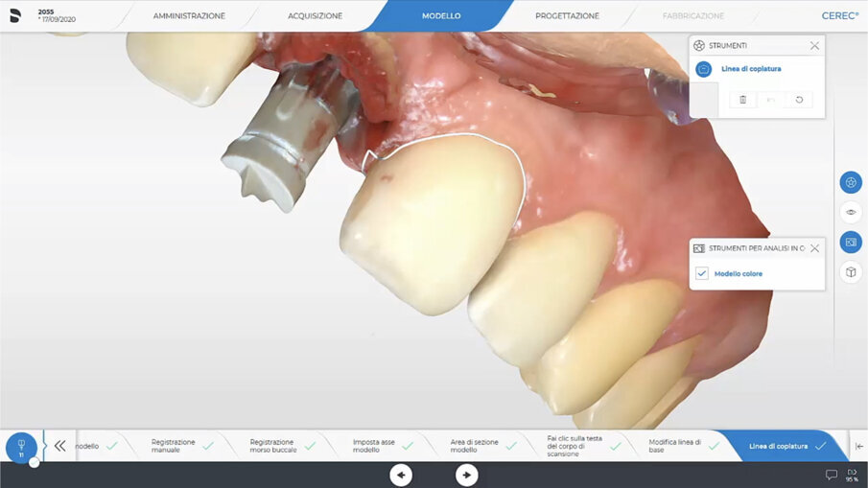Image resolution: width=868 pixels, height=488 pixels.
Task: Toggle the eye display options icon
Action: click(850, 212)
